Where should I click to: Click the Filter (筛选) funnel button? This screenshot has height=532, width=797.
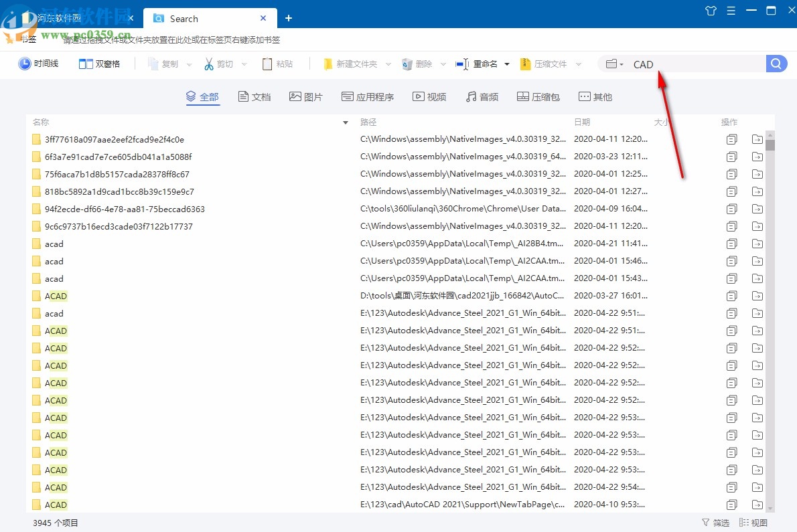pos(716,523)
